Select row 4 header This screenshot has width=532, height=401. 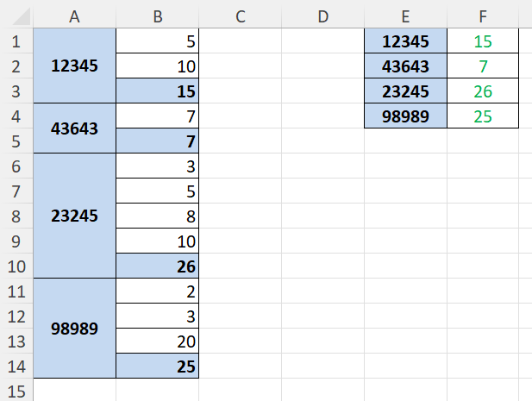coord(16,116)
